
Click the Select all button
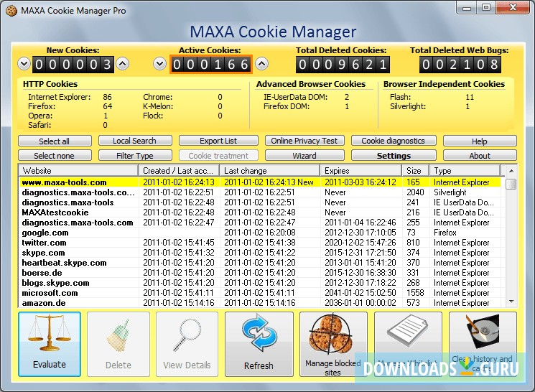[x=55, y=141]
